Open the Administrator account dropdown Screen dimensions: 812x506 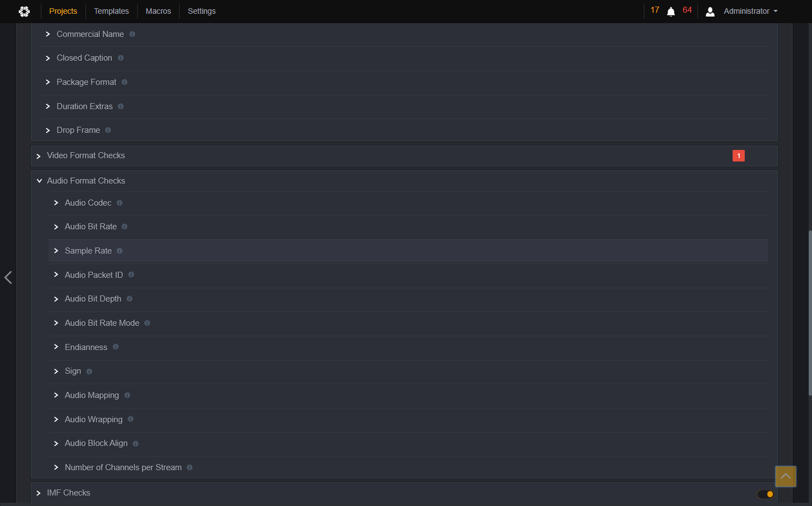click(750, 11)
